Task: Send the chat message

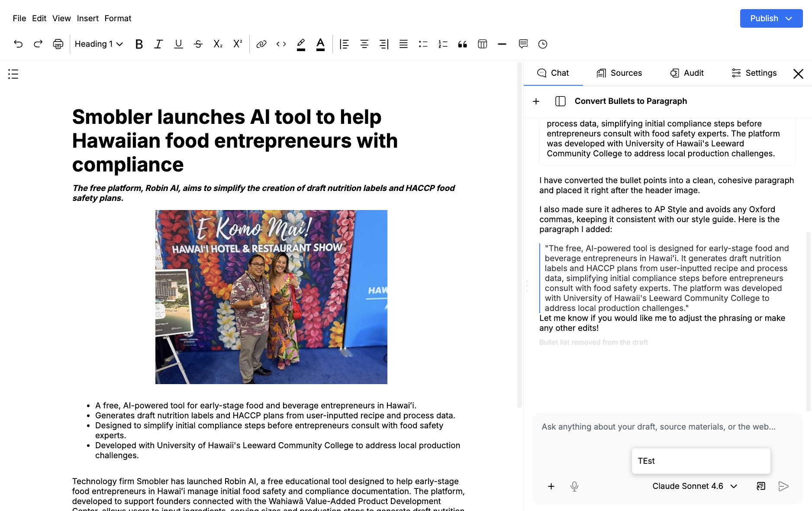Action: (783, 486)
